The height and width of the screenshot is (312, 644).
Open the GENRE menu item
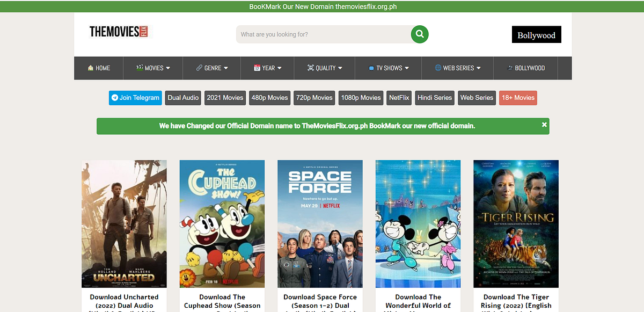click(x=212, y=68)
